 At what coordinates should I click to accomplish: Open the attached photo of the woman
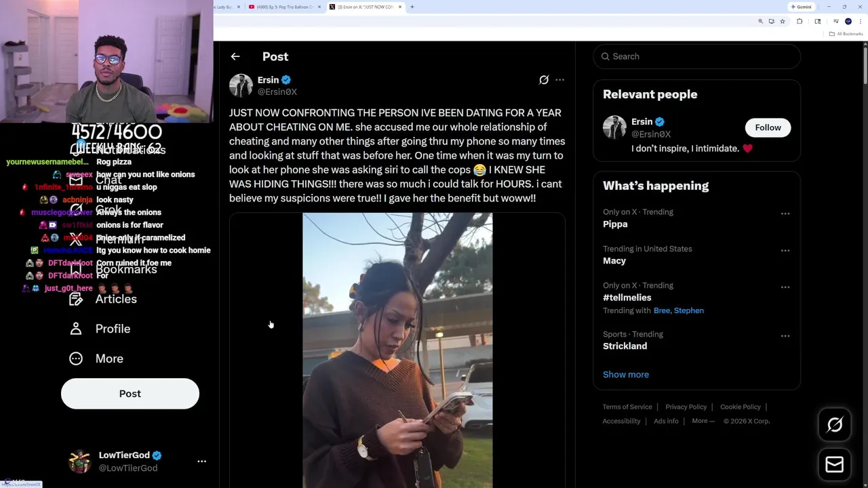click(397, 350)
